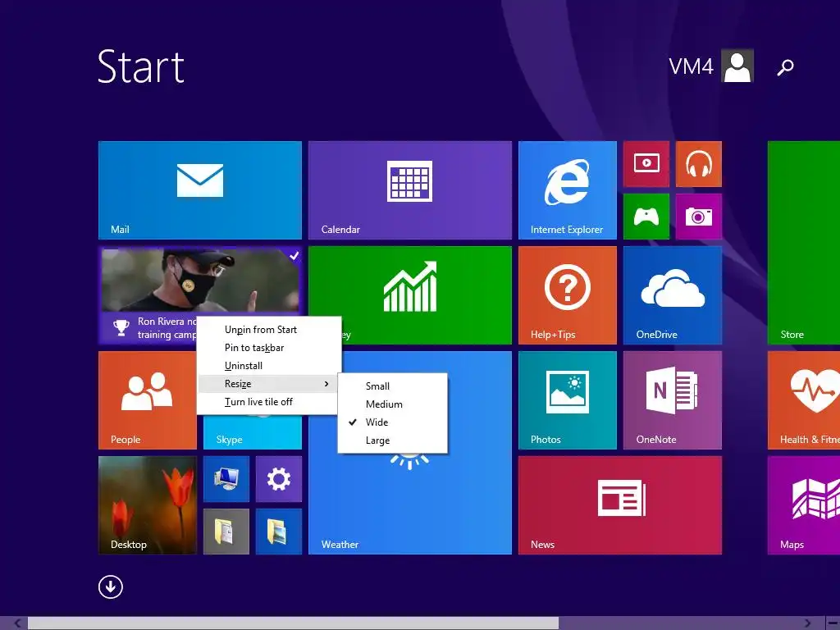Open the Mail tile
The image size is (840, 630).
pyautogui.click(x=200, y=190)
